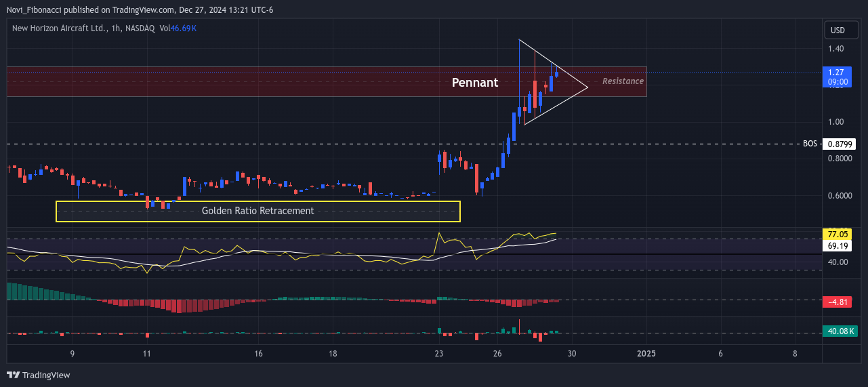Click the BOS line label
Image resolution: width=868 pixels, height=387 pixels.
[x=810, y=144]
